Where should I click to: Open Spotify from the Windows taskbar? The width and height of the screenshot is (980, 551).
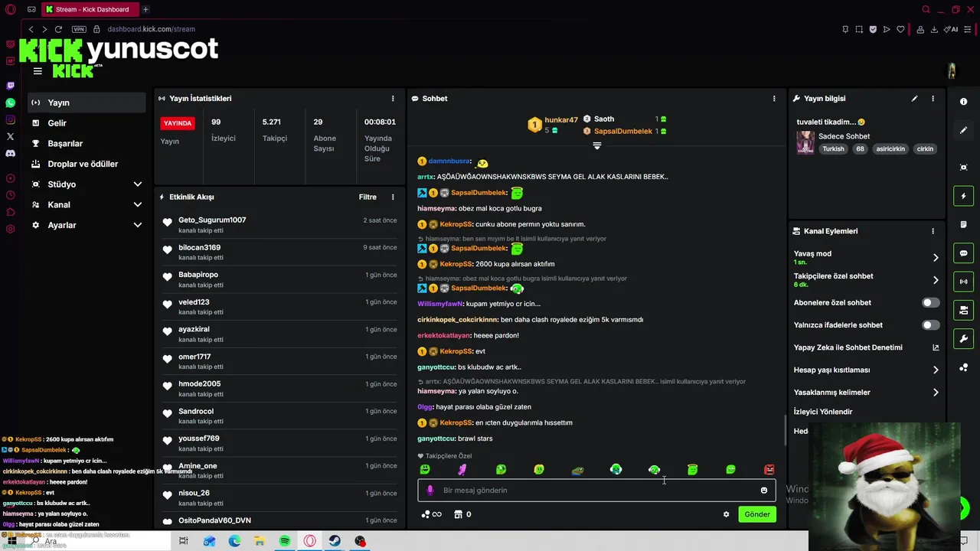[x=284, y=541]
